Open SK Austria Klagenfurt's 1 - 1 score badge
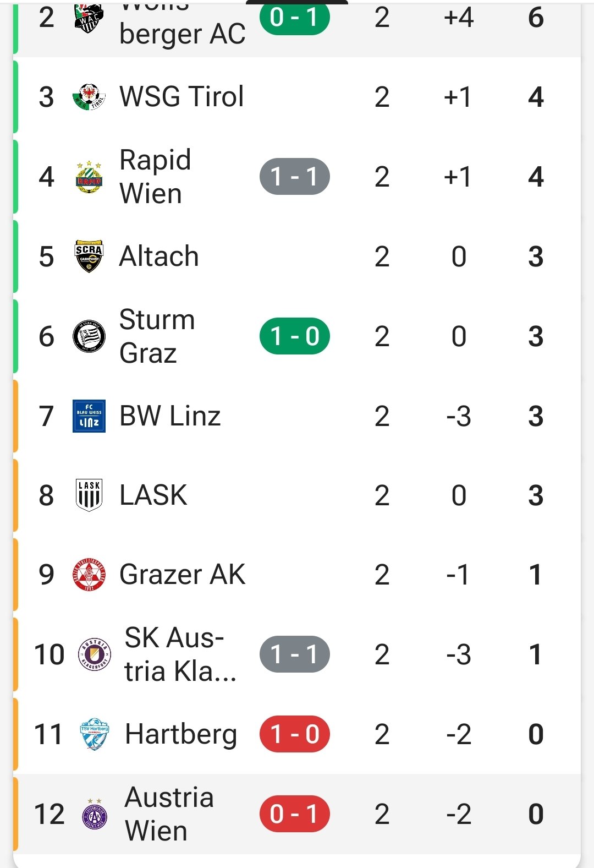Viewport: 594px width, 868px height. (x=295, y=654)
